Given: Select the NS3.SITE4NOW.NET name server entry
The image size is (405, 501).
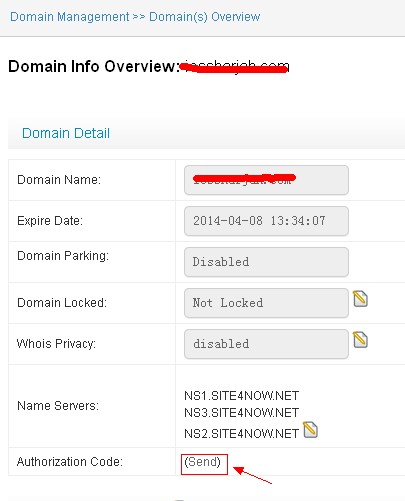Looking at the screenshot, I should [242, 413].
